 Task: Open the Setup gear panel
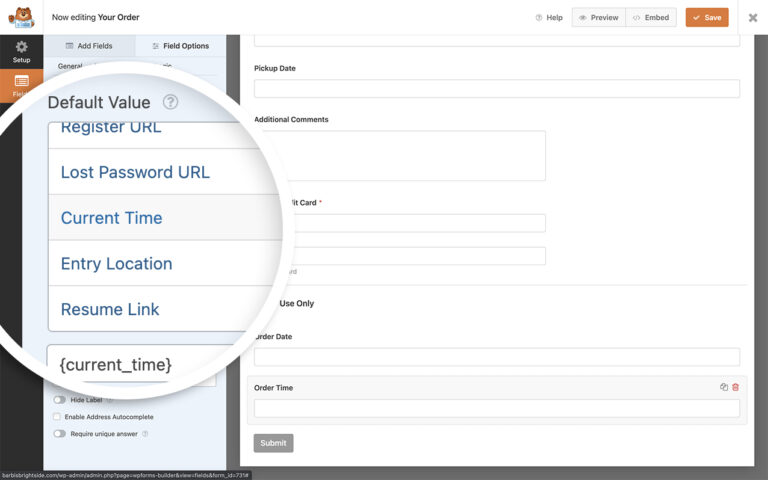[x=22, y=52]
